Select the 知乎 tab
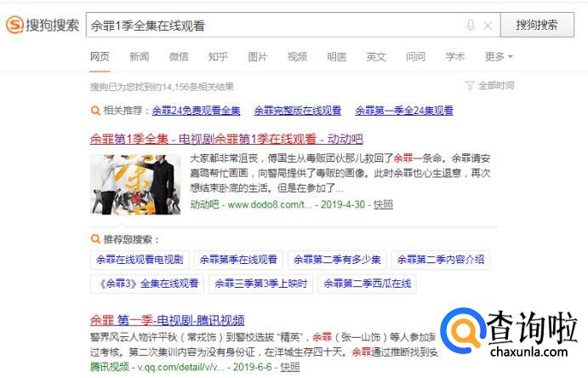Viewport: 588px width, 378px height. point(218,57)
